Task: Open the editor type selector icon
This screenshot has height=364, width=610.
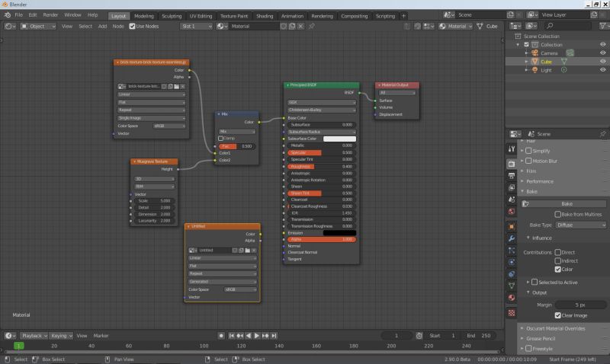Action: pyautogui.click(x=9, y=27)
